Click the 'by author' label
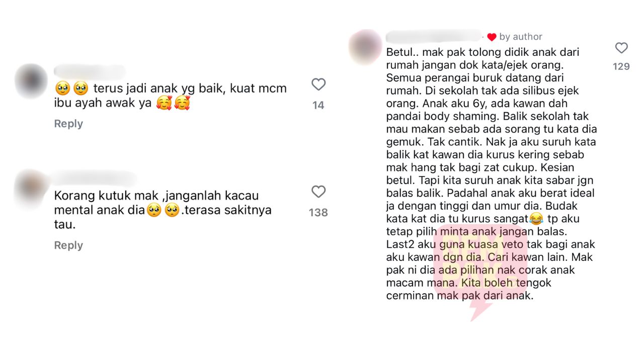This screenshot has height=362, width=644. (521, 37)
